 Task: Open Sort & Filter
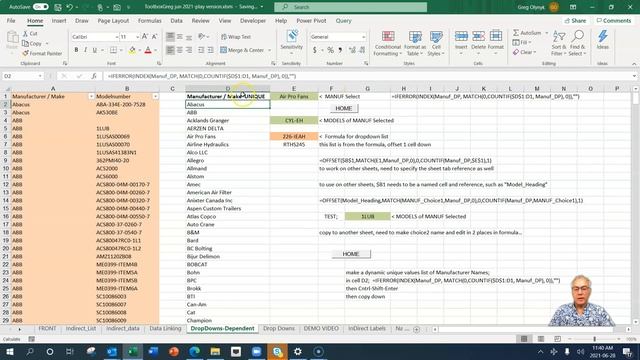click(x=558, y=43)
